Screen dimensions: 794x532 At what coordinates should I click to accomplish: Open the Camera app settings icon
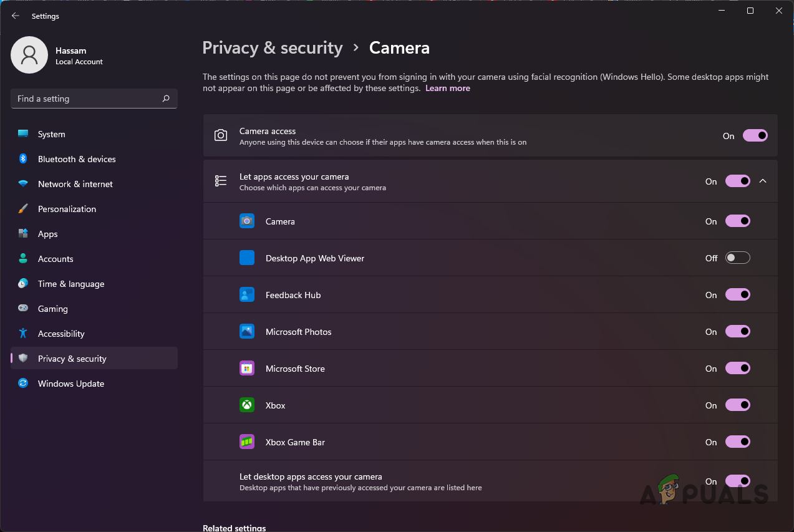point(246,220)
